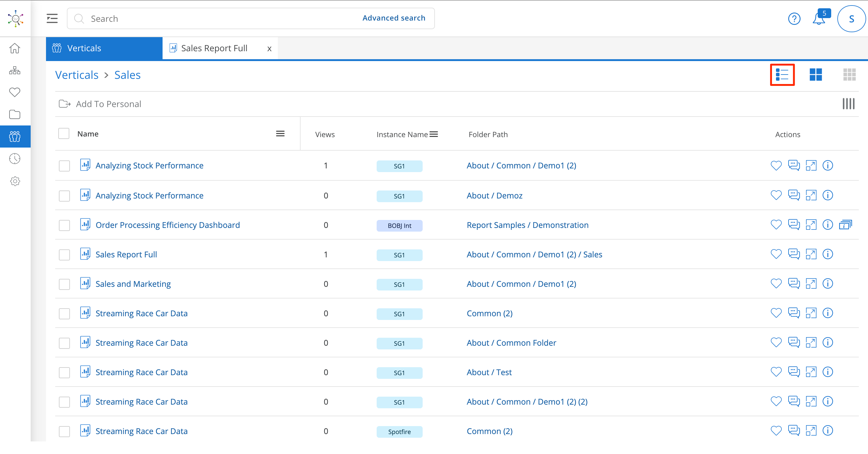Open comments on About / Test row
This screenshot has width=868, height=454.
[x=794, y=372]
